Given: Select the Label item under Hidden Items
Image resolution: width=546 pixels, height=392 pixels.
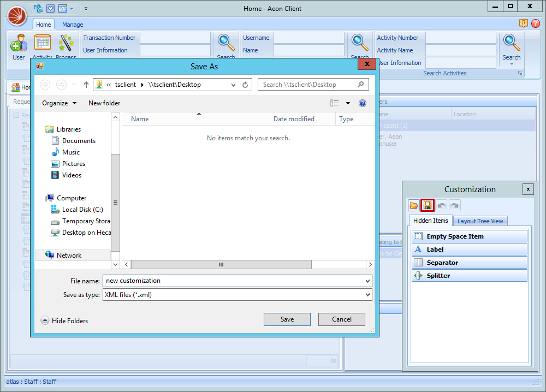Looking at the screenshot, I should pyautogui.click(x=469, y=249).
